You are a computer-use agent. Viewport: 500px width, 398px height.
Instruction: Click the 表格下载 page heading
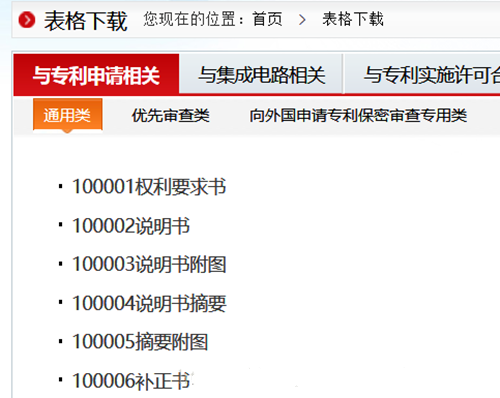pos(85,21)
